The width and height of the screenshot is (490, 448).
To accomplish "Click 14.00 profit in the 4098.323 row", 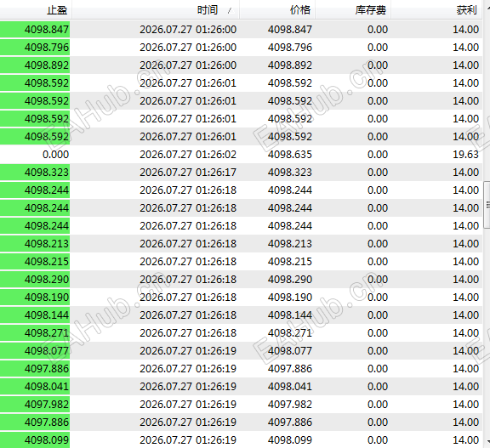I will click(x=465, y=172).
